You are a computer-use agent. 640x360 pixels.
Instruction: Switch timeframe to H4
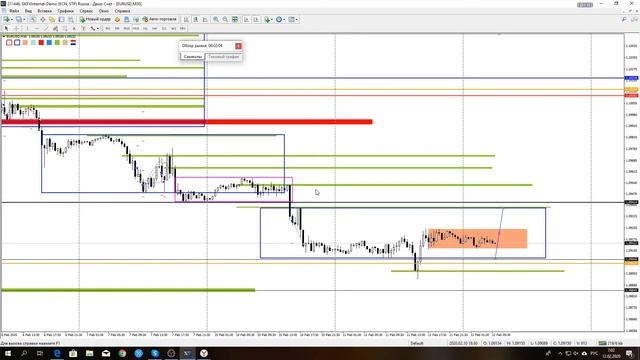[x=155, y=28]
